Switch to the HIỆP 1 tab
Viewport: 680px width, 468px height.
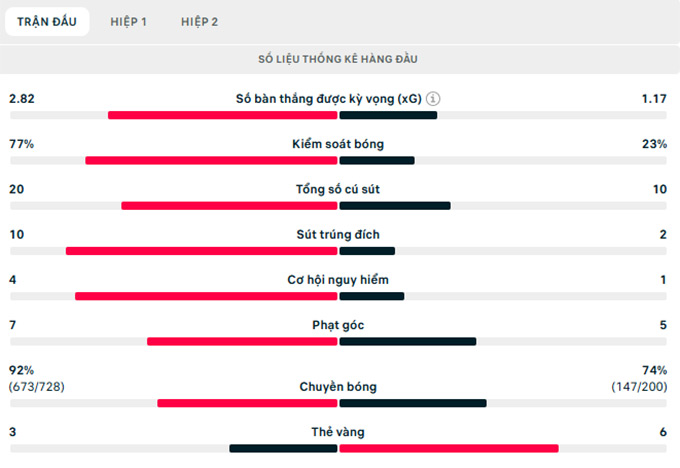pyautogui.click(x=129, y=21)
